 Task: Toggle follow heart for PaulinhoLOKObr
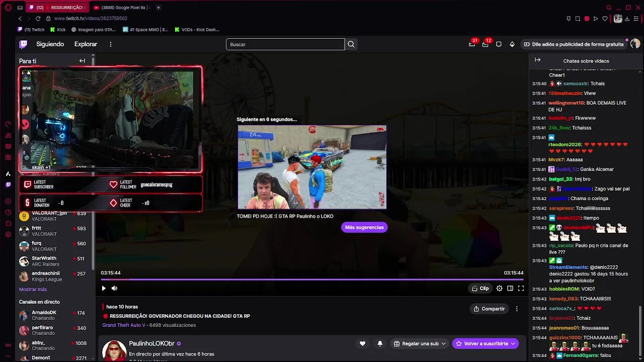pos(362,343)
